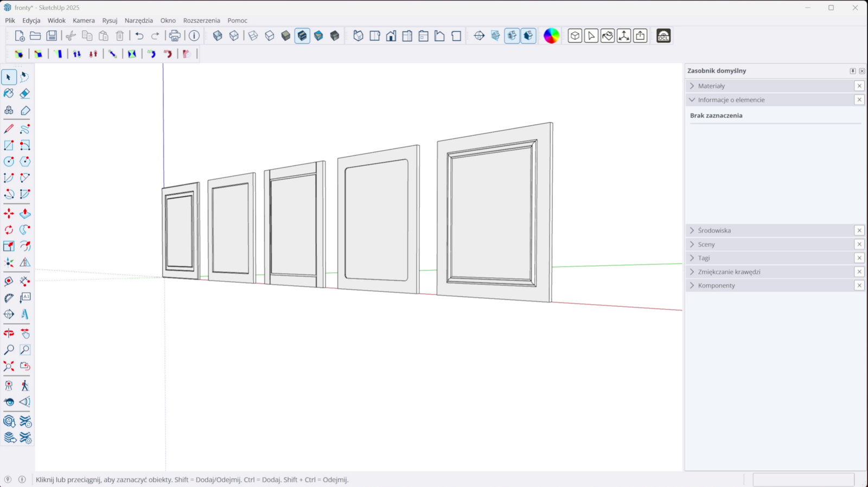Toggle X-Ray face style

[x=218, y=36]
